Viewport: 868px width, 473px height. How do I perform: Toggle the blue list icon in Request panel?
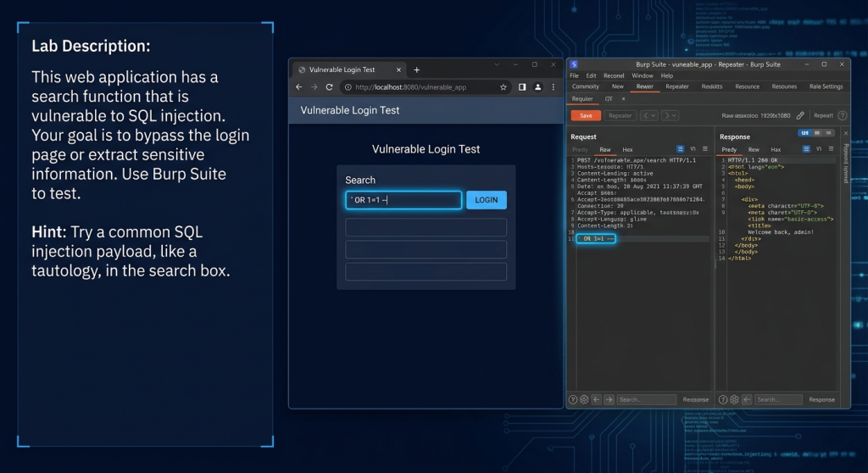681,149
